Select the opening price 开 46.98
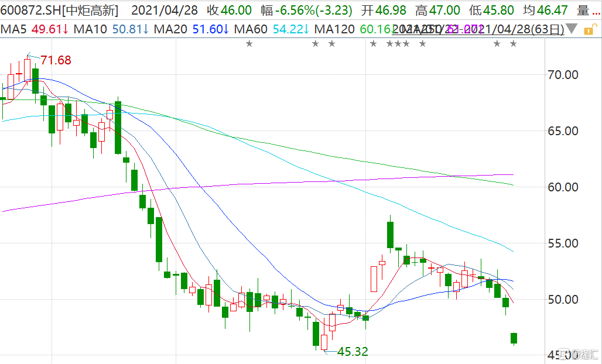Image resolution: width=602 pixels, height=364 pixels. [x=384, y=11]
